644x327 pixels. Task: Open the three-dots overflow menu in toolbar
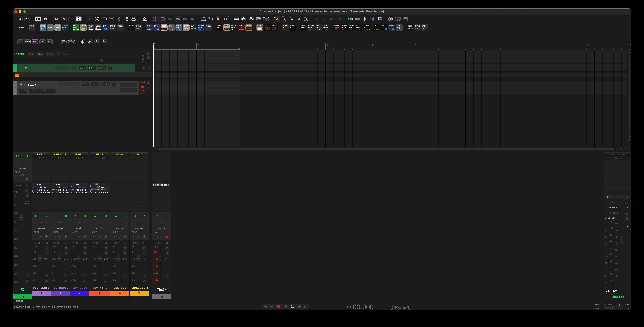[x=21, y=27]
